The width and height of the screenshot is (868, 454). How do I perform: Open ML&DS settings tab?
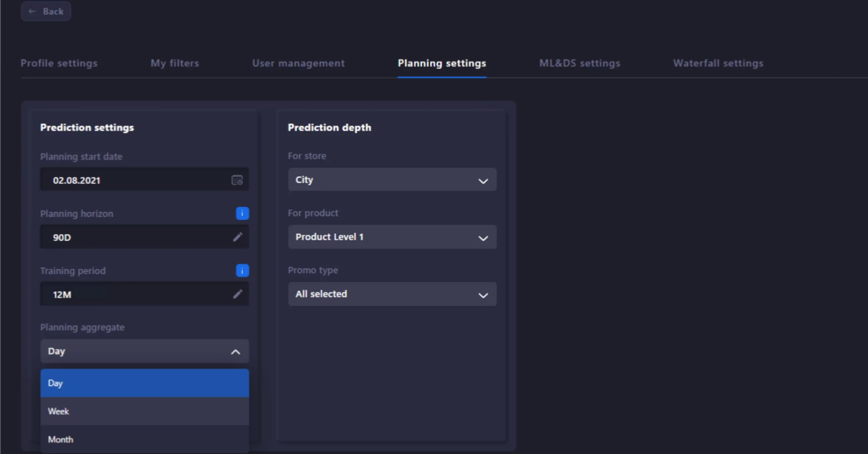(x=579, y=63)
